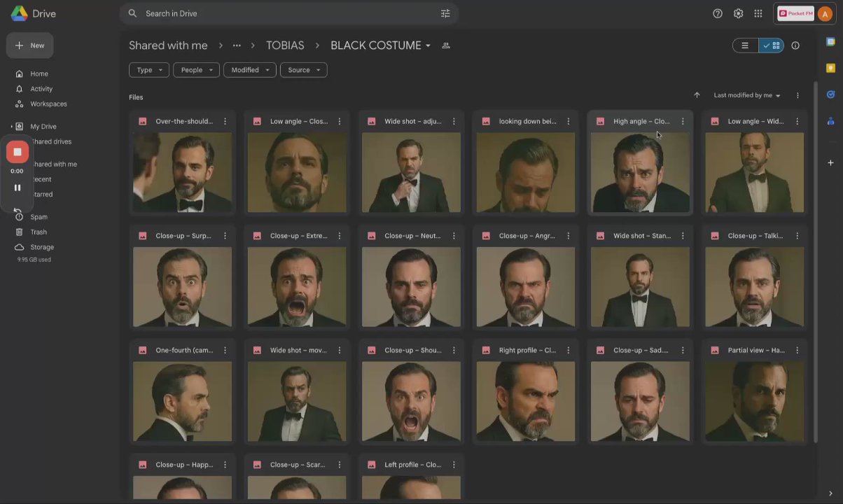Screen dimensions: 843x504
Task: Open the Google apps grid
Action: 758,13
